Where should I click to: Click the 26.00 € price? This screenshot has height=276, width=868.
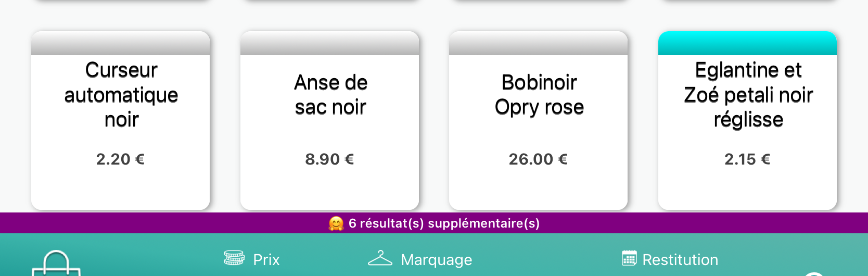tap(538, 159)
